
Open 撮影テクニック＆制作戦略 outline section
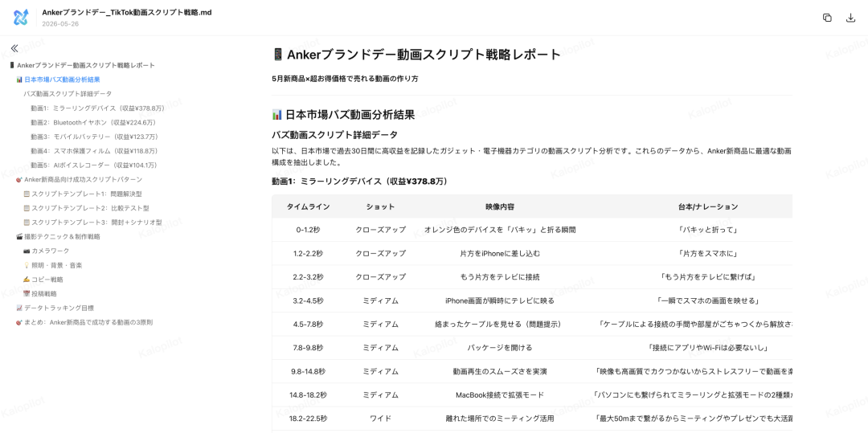58,237
